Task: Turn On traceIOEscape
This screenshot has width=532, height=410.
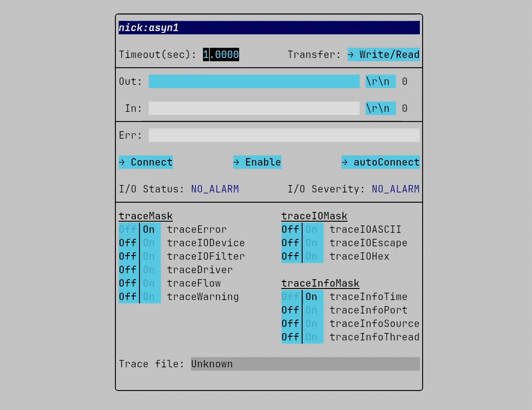Action: [313, 243]
